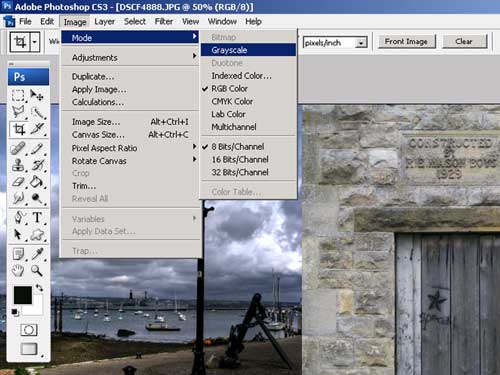500x375 pixels.
Task: Open the Edit menu
Action: click(x=47, y=22)
